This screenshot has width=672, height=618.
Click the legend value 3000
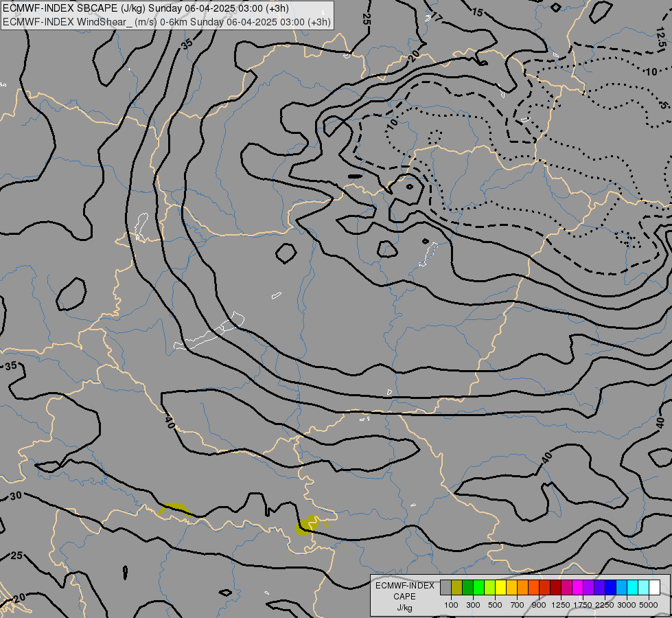click(627, 605)
